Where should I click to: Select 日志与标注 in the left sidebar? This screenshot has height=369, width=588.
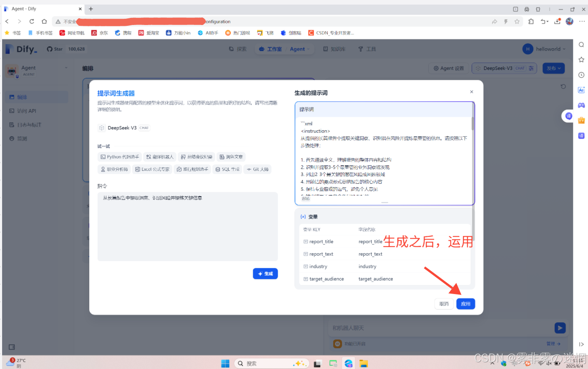pyautogui.click(x=36, y=125)
